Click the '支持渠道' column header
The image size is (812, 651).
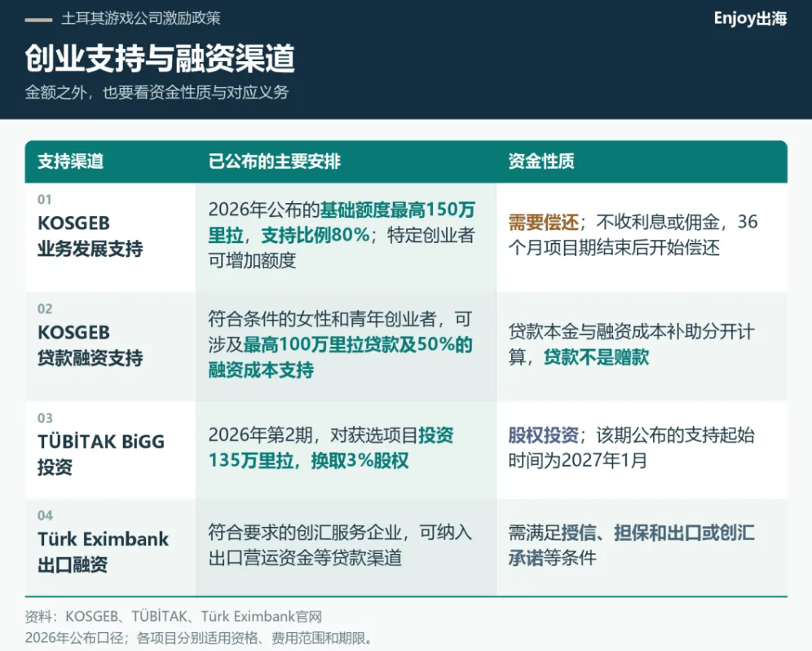(70, 162)
